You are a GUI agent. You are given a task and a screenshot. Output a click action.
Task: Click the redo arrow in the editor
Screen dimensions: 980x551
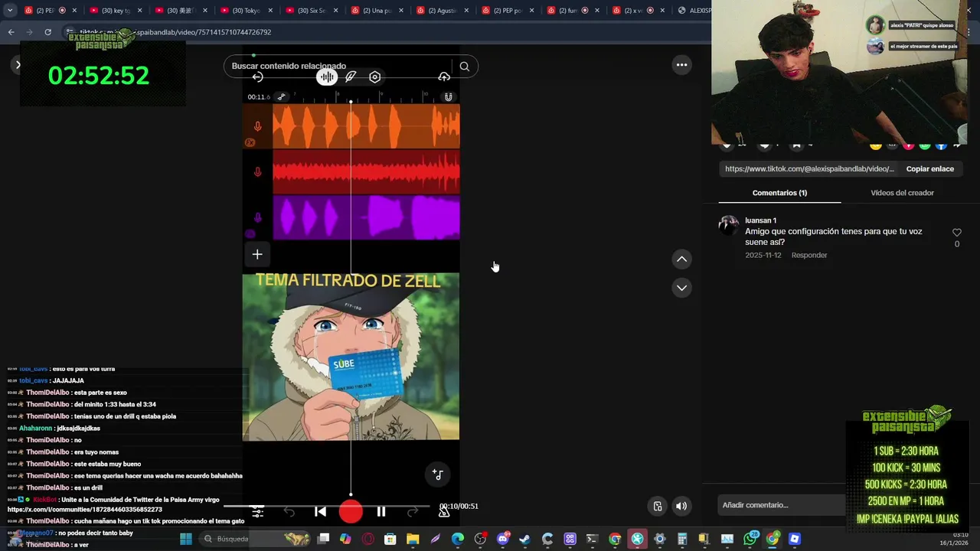click(x=413, y=512)
